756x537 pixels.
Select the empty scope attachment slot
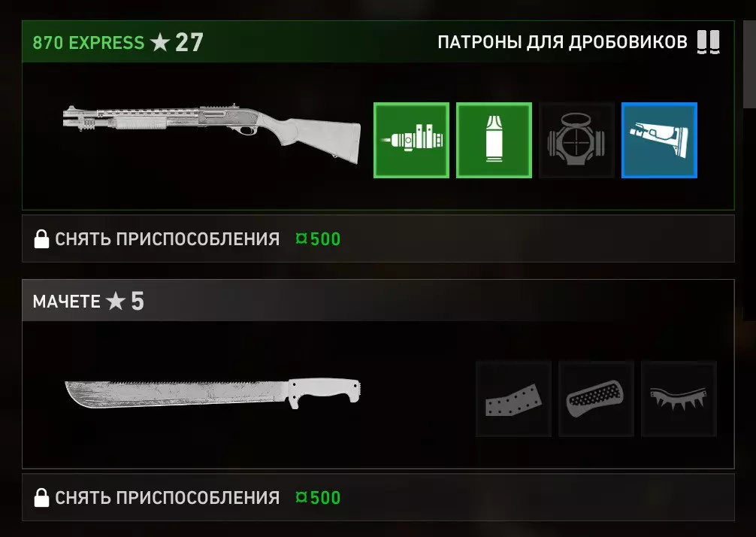pyautogui.click(x=576, y=140)
